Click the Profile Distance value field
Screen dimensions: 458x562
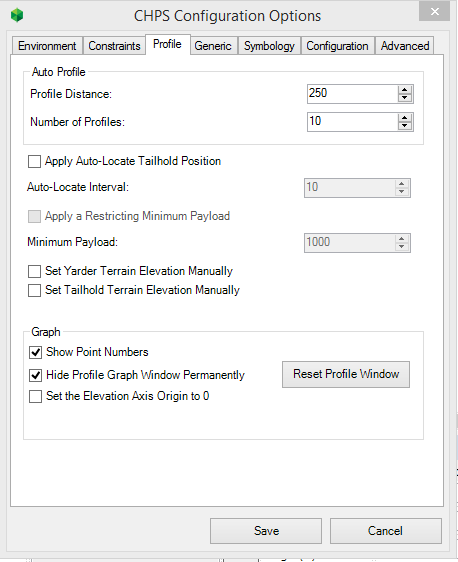[352, 94]
